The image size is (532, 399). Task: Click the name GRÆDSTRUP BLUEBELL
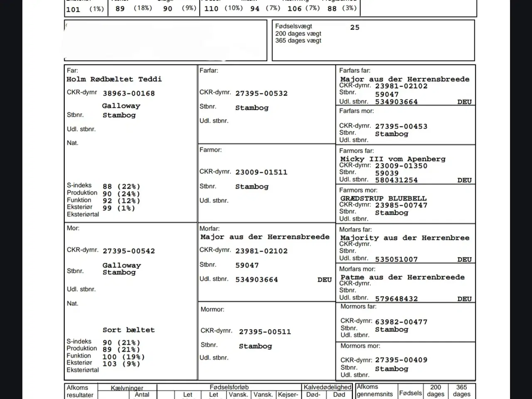tap(383, 199)
